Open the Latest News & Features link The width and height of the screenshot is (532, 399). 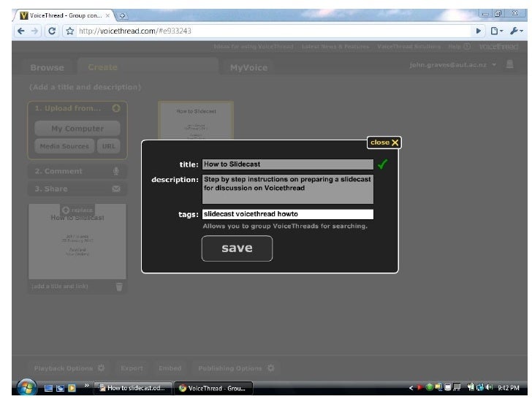point(335,47)
